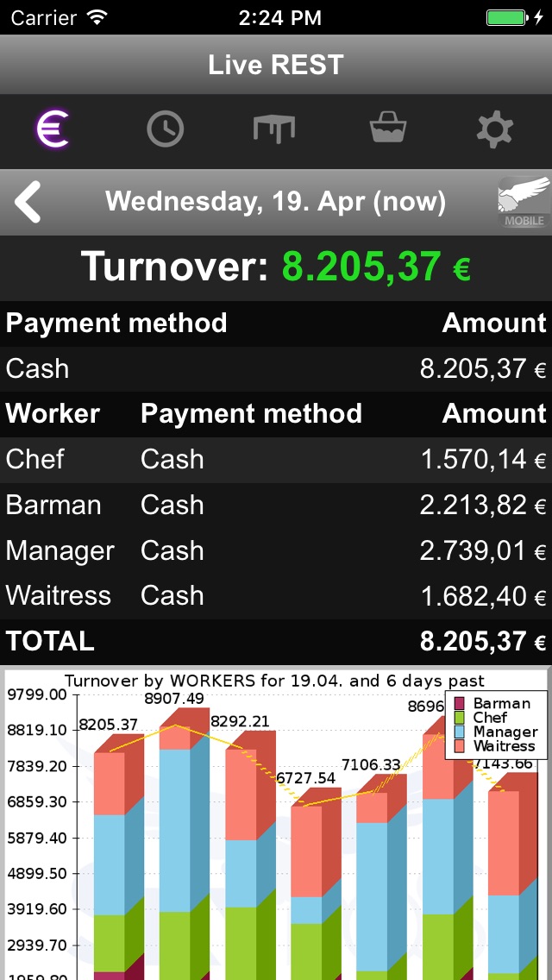Tap Chef green legend swatch

pos(460,718)
